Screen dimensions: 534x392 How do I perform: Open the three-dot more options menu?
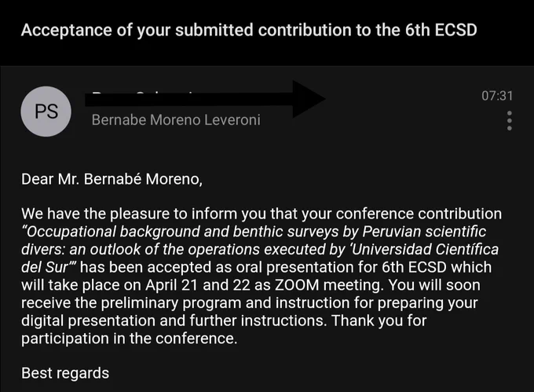509,120
